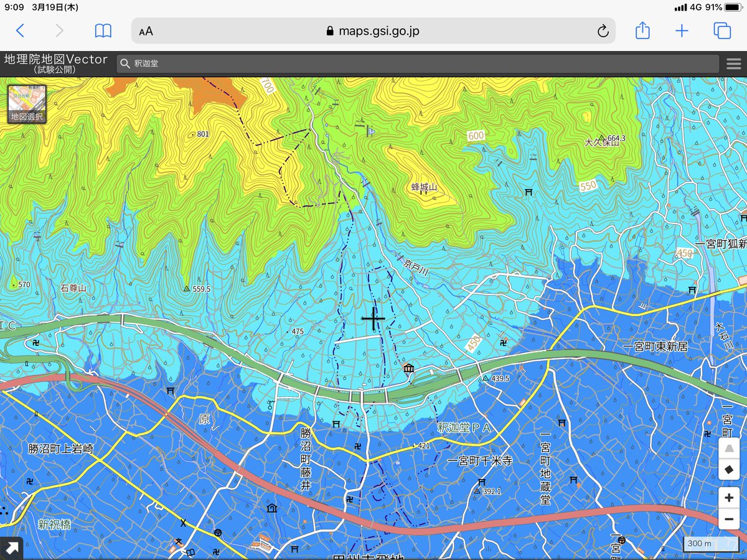Zoom in with the plus map button
The width and height of the screenshot is (747, 560).
pyautogui.click(x=729, y=498)
